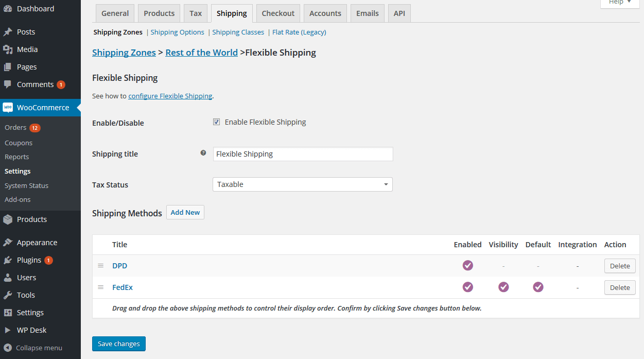Viewport: 644px width, 359px height.
Task: Toggle the Default checkmark for FedEx
Action: point(538,287)
